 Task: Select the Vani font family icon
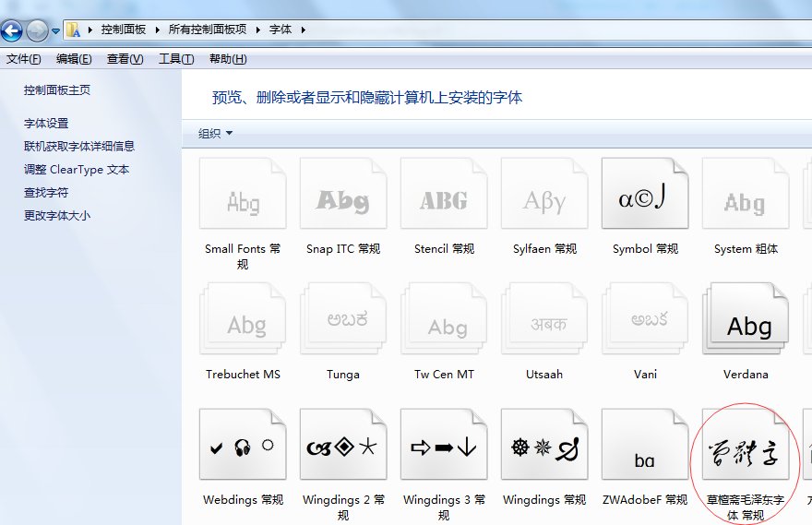(x=645, y=319)
